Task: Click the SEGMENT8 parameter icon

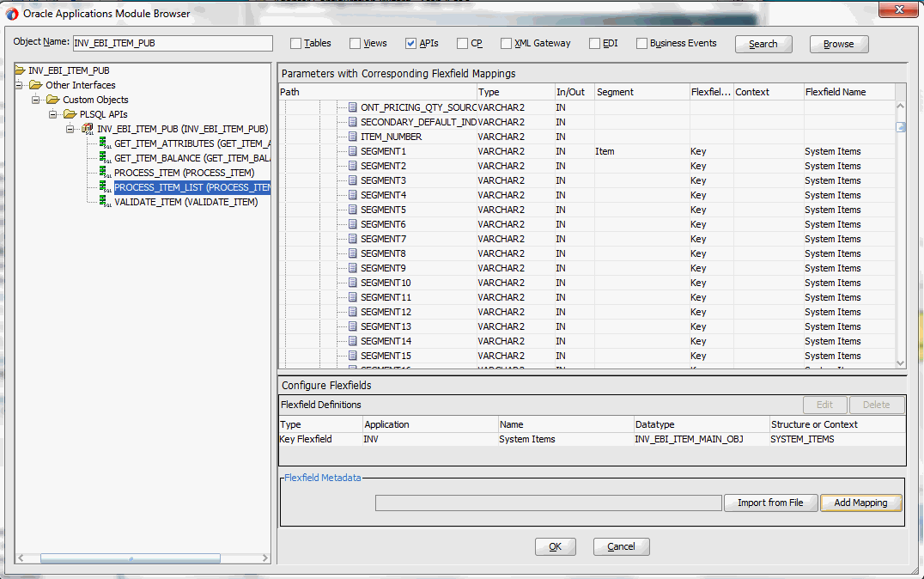Action: tap(352, 253)
